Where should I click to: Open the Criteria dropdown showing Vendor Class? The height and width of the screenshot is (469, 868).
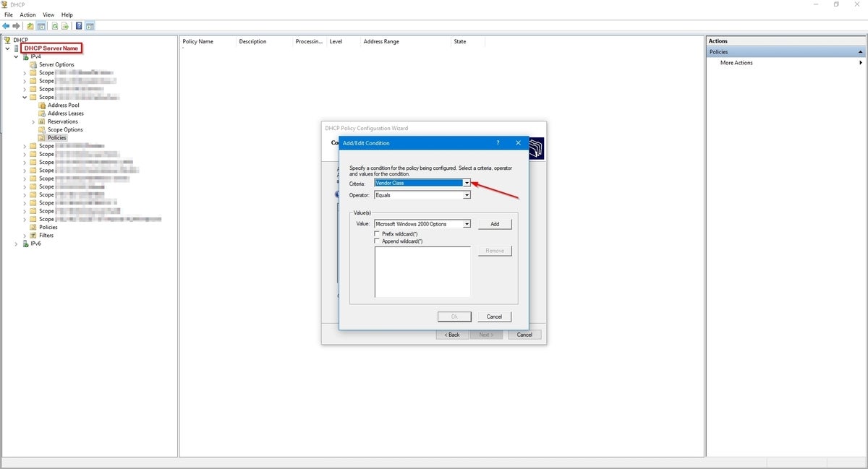click(x=467, y=183)
